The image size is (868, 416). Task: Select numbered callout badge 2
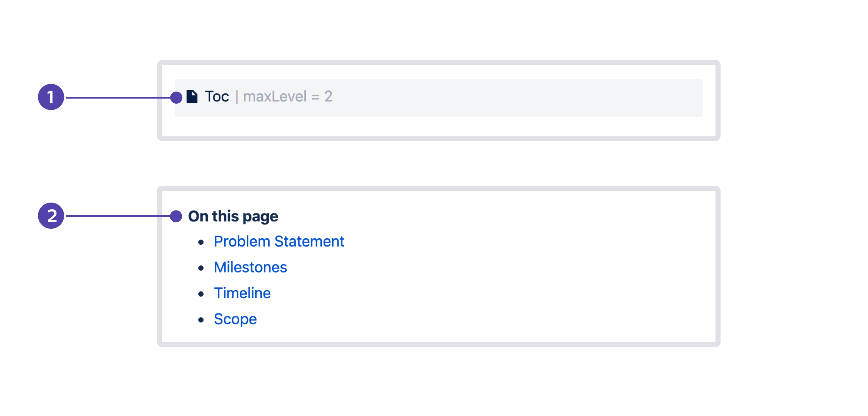tap(51, 216)
